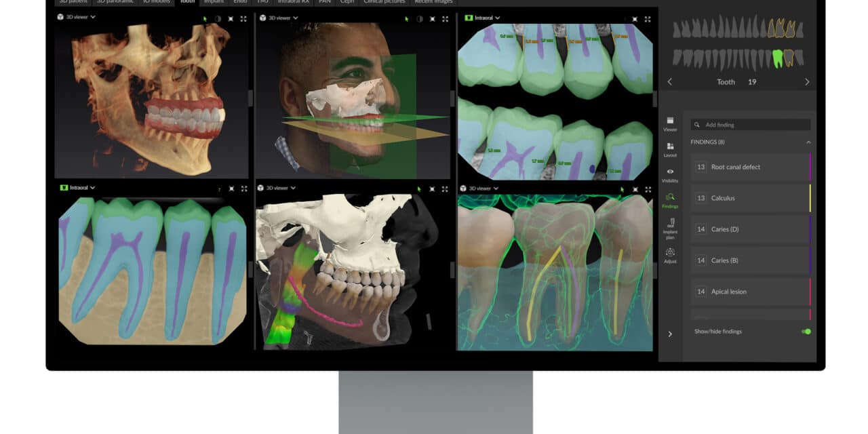The height and width of the screenshot is (434, 868).
Task: Click the yellow color bar beside Calculus
Action: [810, 198]
